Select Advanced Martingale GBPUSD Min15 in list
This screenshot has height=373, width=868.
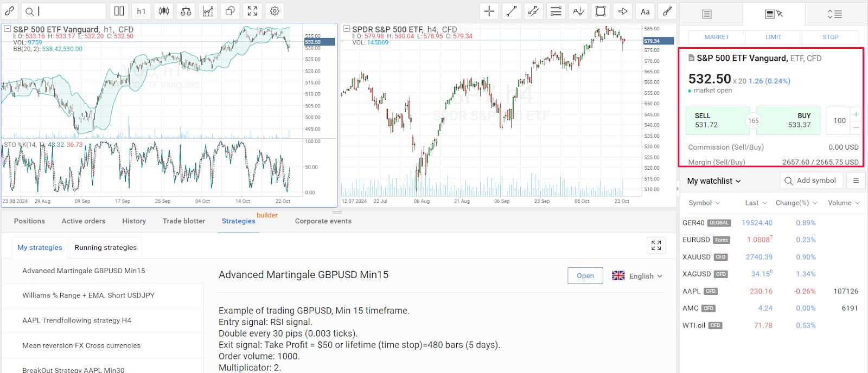click(103, 271)
